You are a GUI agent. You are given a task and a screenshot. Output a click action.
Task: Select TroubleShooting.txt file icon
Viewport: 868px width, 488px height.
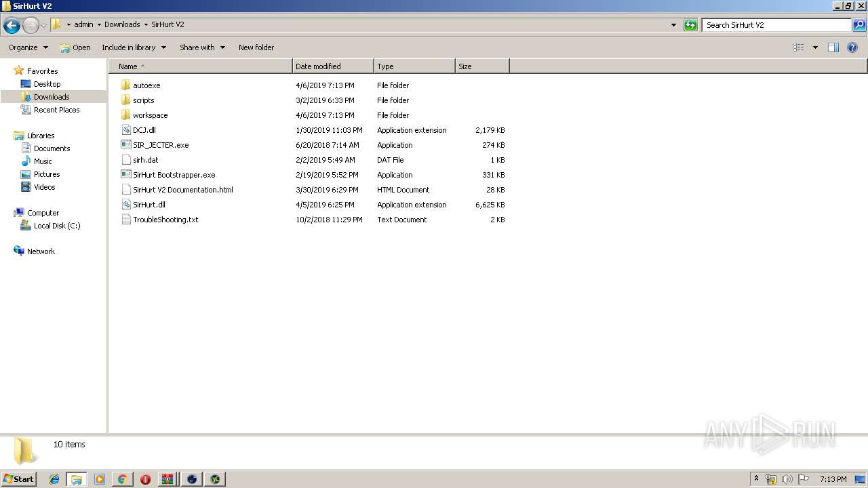(125, 220)
